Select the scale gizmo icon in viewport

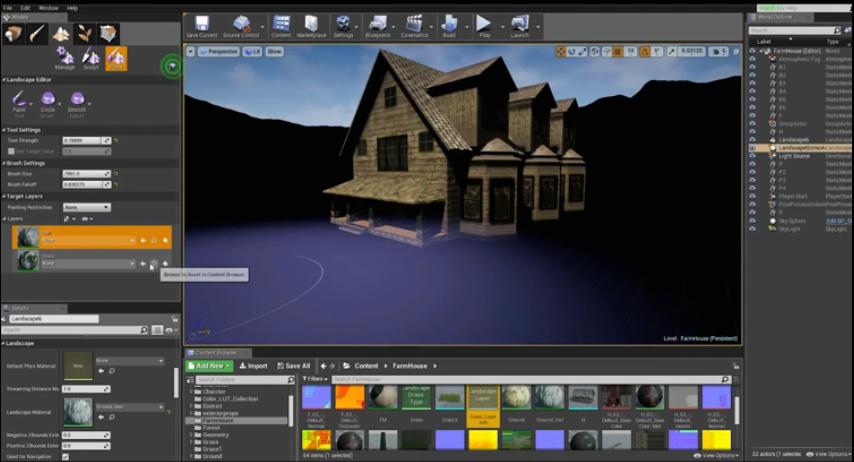(582, 52)
